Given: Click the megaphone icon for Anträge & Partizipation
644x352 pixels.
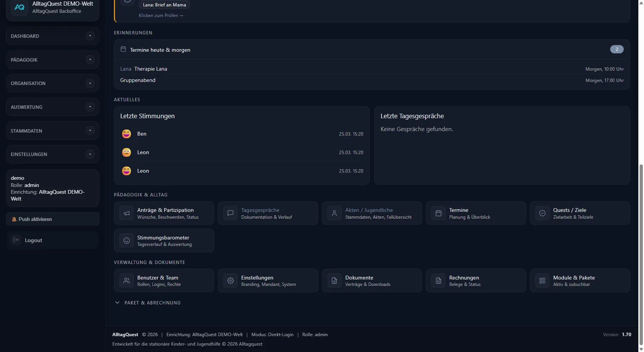Looking at the screenshot, I should [127, 213].
